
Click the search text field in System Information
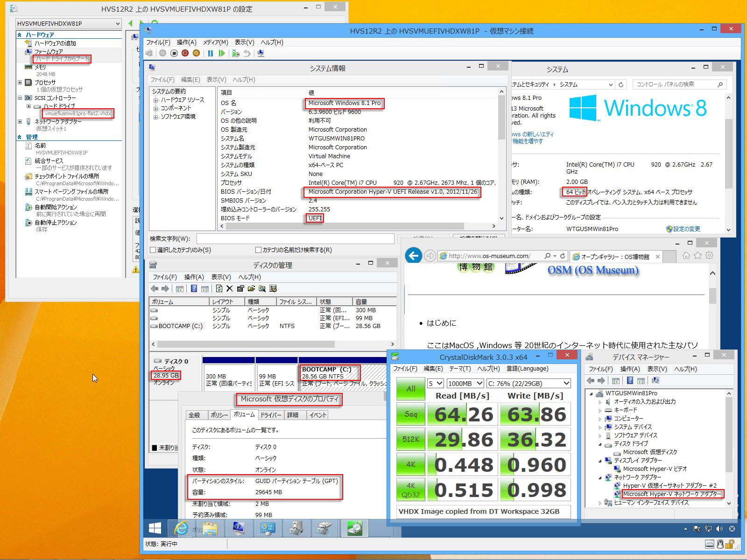pos(295,238)
